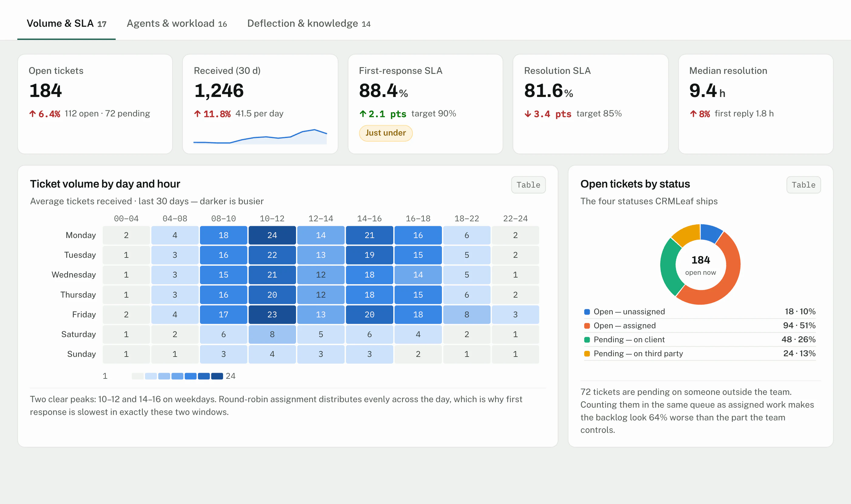Screen dimensions: 851x504
Task: Click Wednesday 08–10 cell showing 15
Action: [x=223, y=274]
